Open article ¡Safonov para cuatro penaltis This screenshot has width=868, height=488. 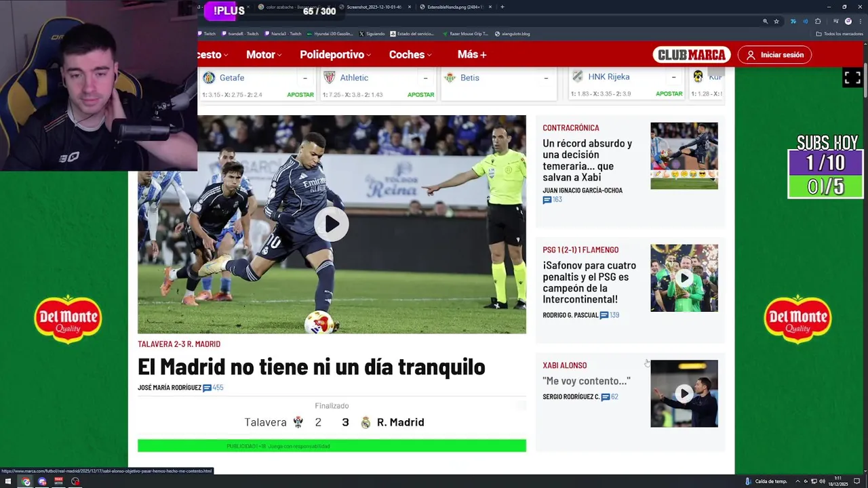pos(589,282)
